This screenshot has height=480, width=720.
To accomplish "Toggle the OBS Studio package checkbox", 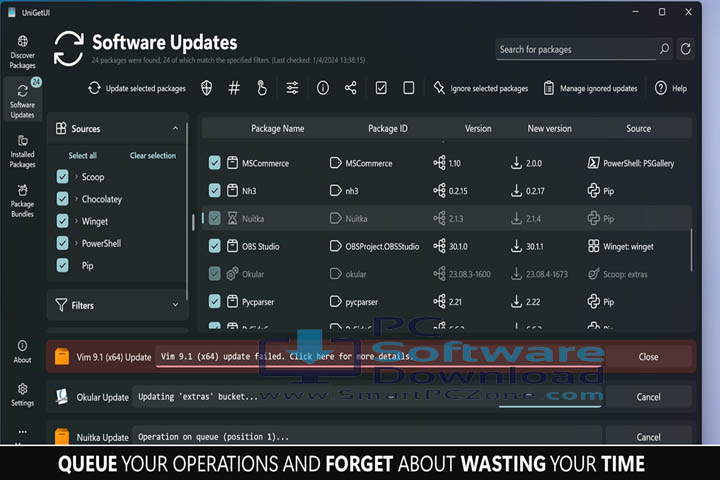I will click(x=214, y=246).
